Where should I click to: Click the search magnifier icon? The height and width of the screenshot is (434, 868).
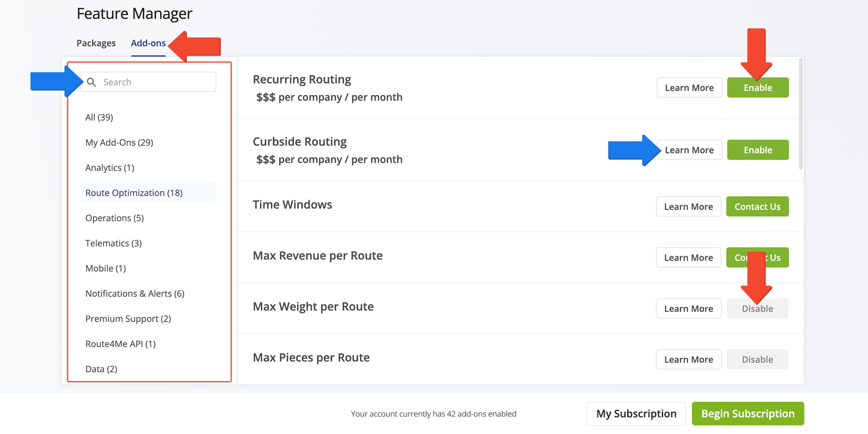(x=91, y=82)
